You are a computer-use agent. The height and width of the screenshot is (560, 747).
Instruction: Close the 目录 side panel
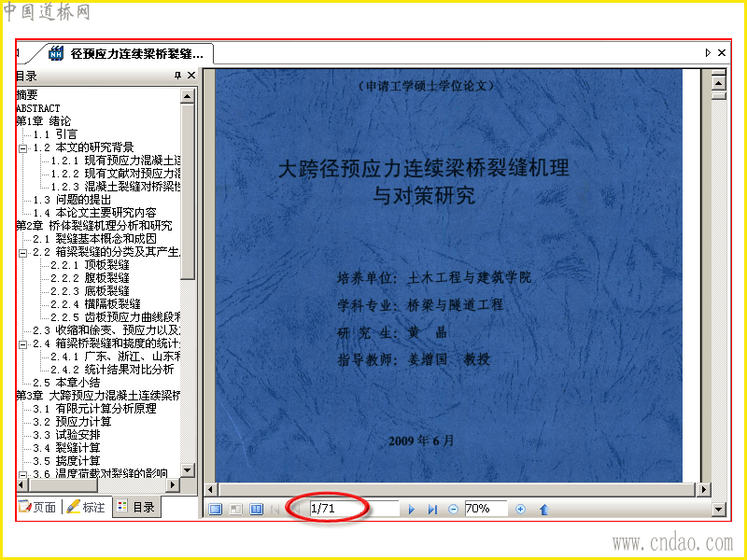pos(191,76)
